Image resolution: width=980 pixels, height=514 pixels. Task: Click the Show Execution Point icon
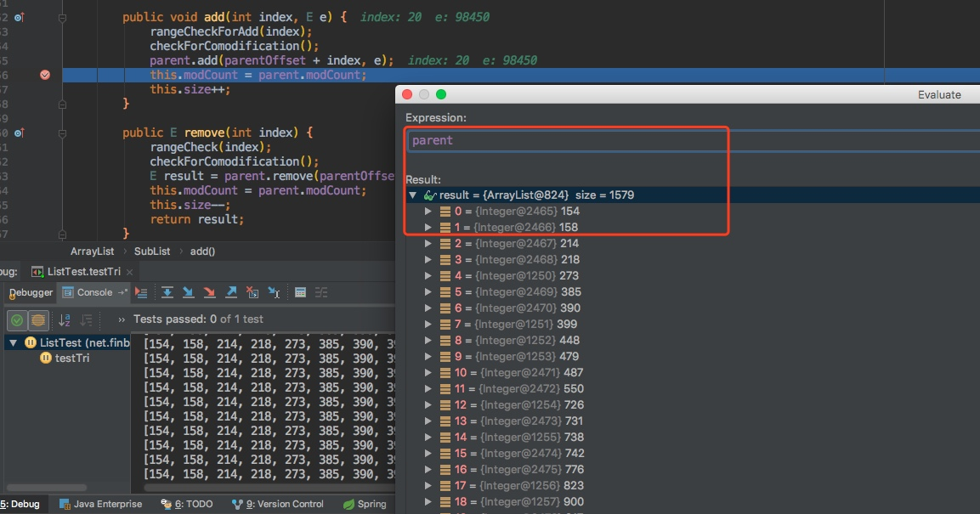coord(141,291)
